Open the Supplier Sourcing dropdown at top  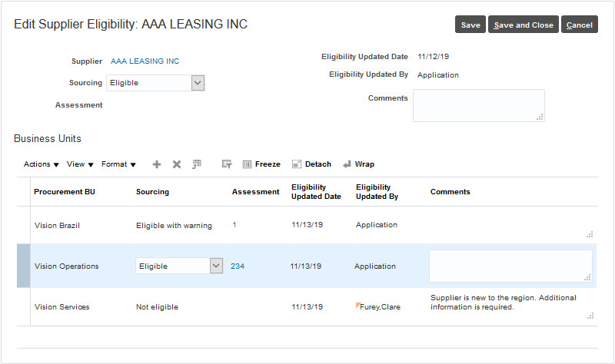[198, 83]
